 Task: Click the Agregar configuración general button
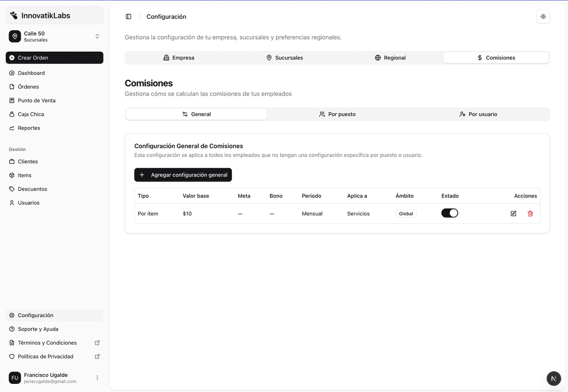coord(183,175)
